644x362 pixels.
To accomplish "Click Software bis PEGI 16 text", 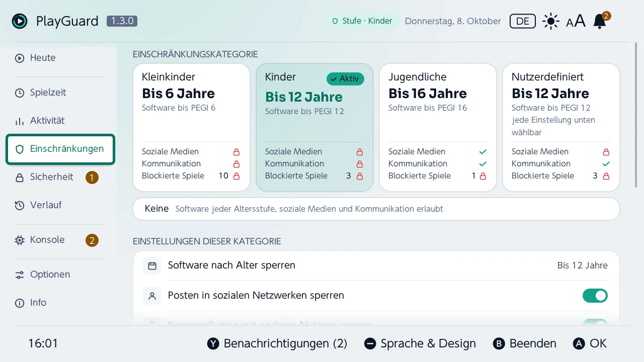I will pyautogui.click(x=428, y=108).
